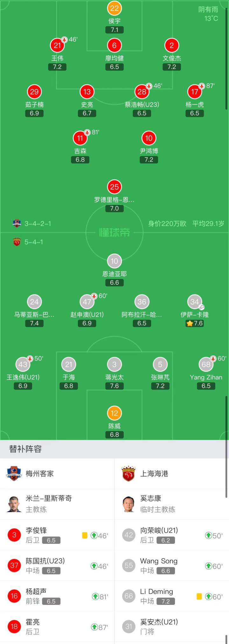Tap 陈国抗(U23) substitute name
Screen dimensions: 229x644
tap(45, 561)
